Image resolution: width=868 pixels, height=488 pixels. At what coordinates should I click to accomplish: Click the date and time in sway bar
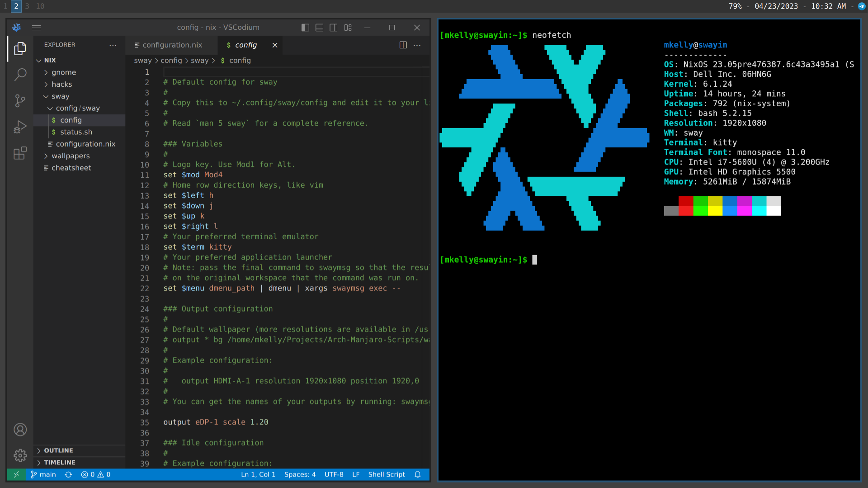800,6
